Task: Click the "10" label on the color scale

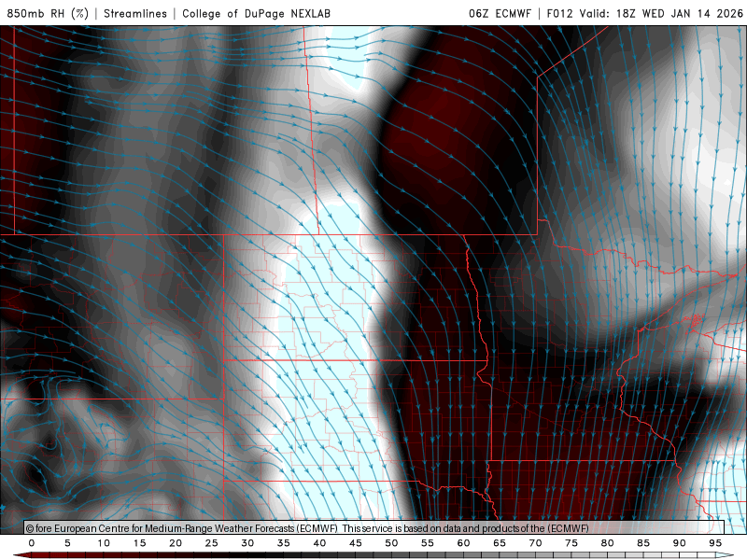Action: 104,543
